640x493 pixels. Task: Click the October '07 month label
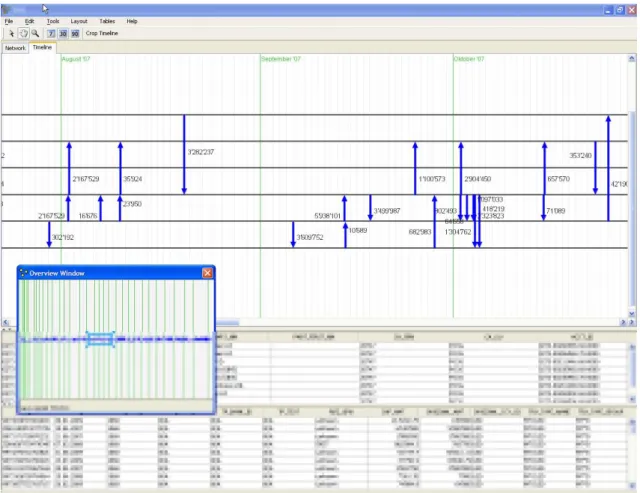pyautogui.click(x=469, y=59)
